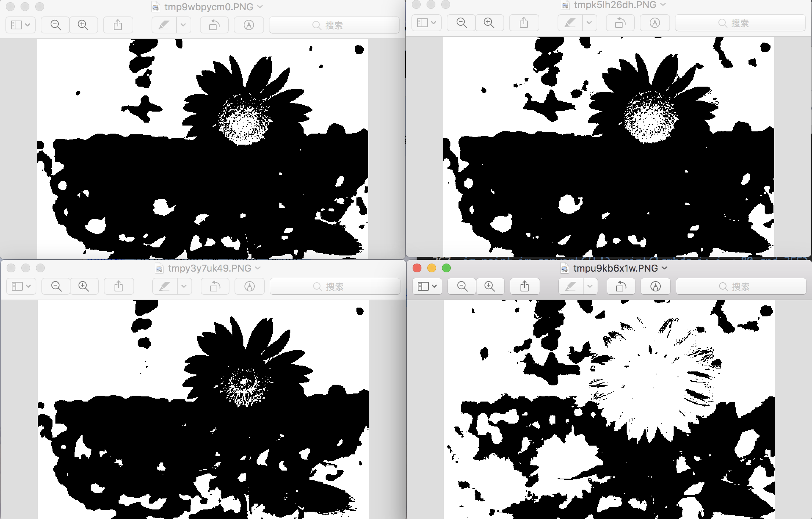Rotate the tmpy3y7uk49.PNG image

pos(215,286)
